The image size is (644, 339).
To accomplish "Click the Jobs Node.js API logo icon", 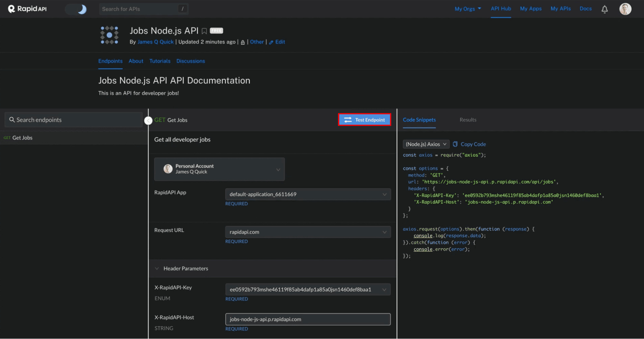I will click(x=109, y=35).
